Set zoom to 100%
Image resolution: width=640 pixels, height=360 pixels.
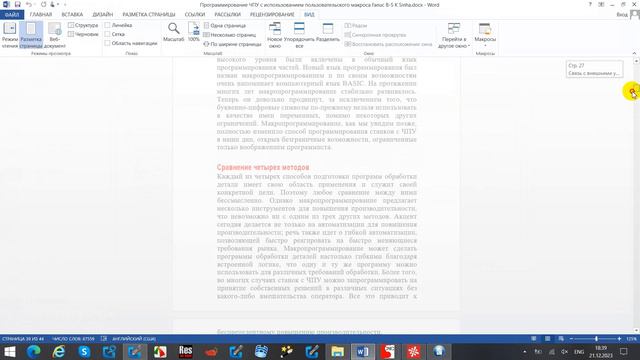pos(193,33)
